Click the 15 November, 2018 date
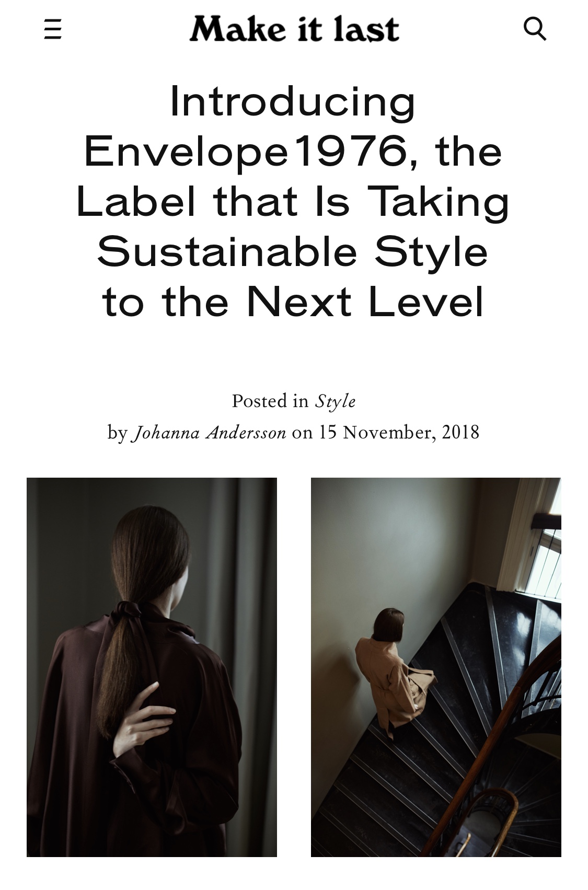 399,433
